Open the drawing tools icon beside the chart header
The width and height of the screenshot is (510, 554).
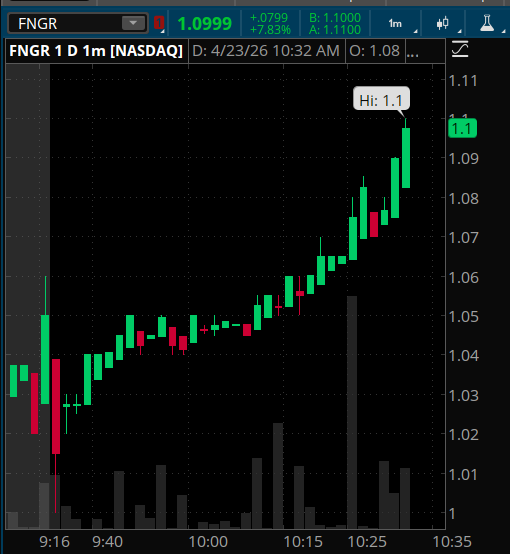(x=460, y=49)
